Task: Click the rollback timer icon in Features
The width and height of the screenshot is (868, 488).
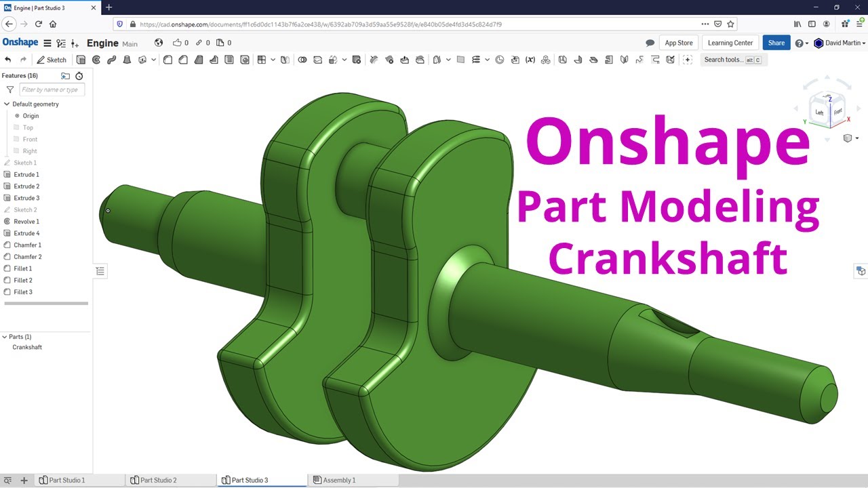Action: [79, 76]
